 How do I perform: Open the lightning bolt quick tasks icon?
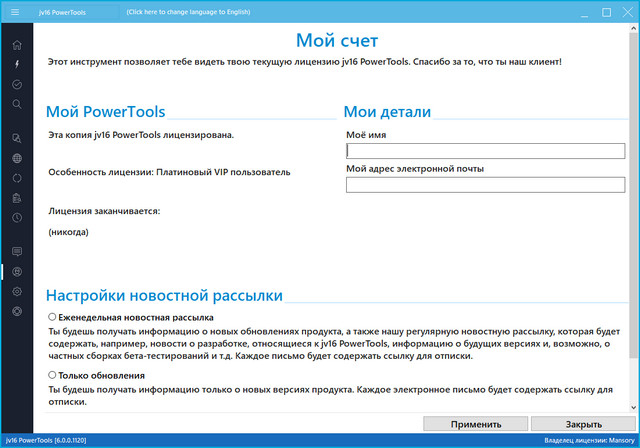(16, 65)
